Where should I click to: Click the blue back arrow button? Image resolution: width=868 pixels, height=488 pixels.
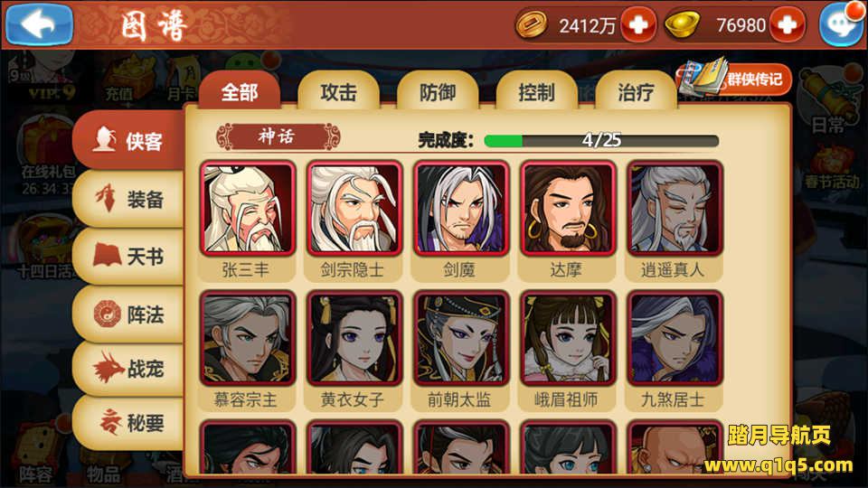coord(39,24)
